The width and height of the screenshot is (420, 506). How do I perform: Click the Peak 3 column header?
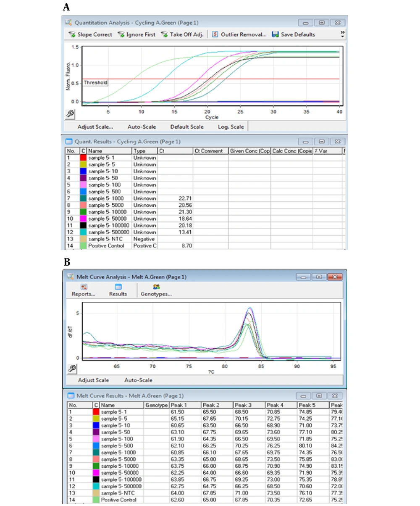click(x=249, y=405)
